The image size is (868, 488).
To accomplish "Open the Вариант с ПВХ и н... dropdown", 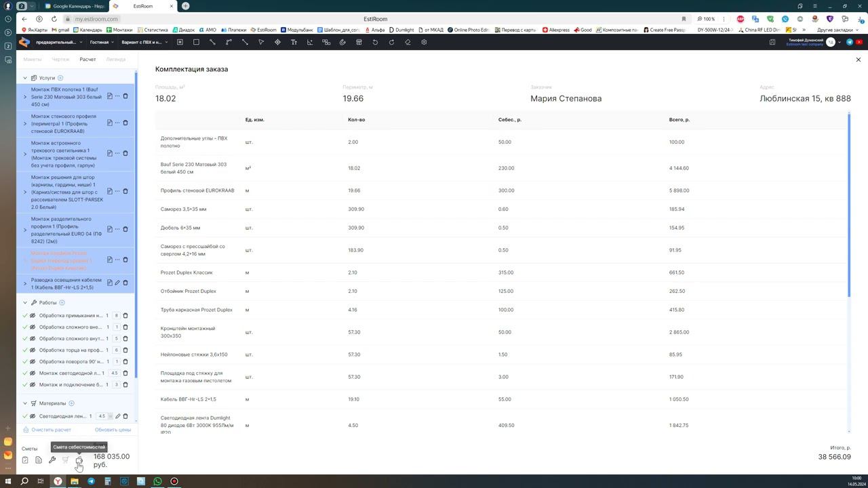I will coord(144,42).
